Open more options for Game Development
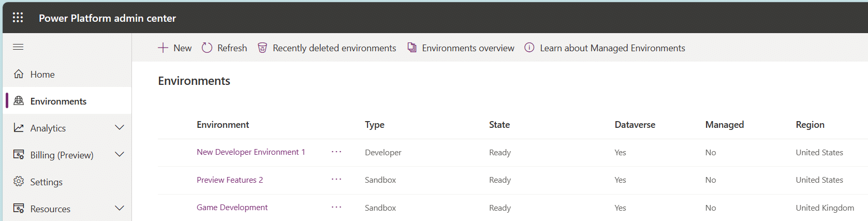The image size is (868, 221). point(336,207)
